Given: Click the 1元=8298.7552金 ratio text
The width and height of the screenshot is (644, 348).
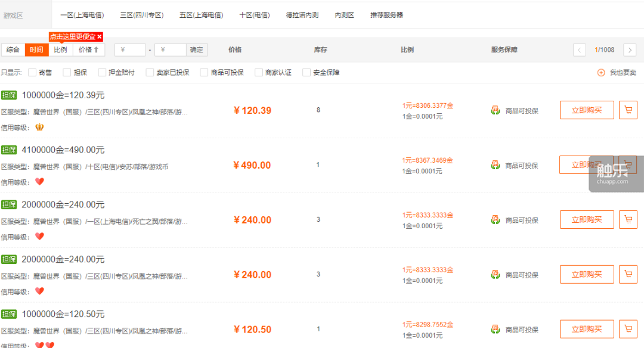Looking at the screenshot, I should [x=428, y=325].
